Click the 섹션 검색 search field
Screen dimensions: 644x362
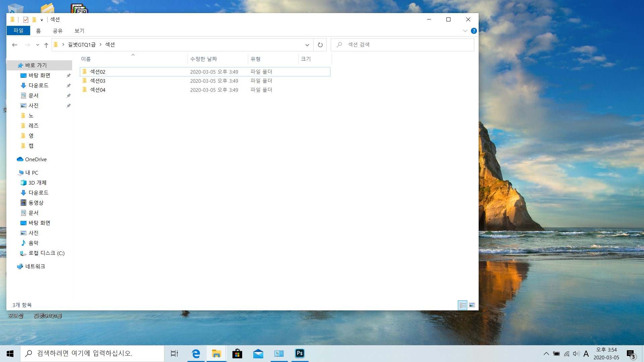coord(402,45)
